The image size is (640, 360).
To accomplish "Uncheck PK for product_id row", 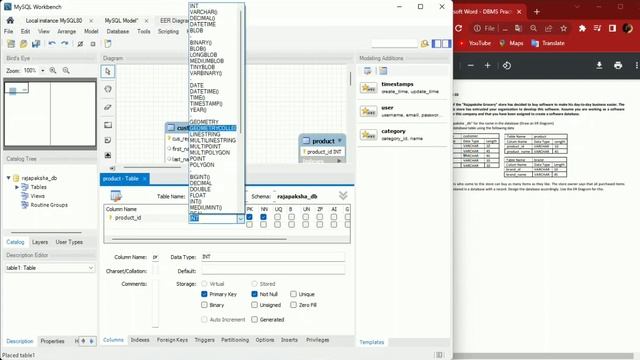I will [x=249, y=217].
